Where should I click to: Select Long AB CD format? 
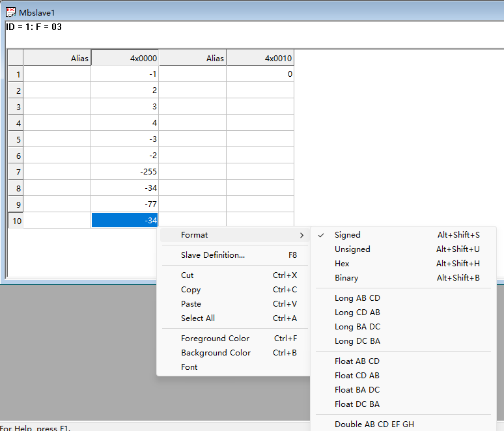[x=357, y=298]
